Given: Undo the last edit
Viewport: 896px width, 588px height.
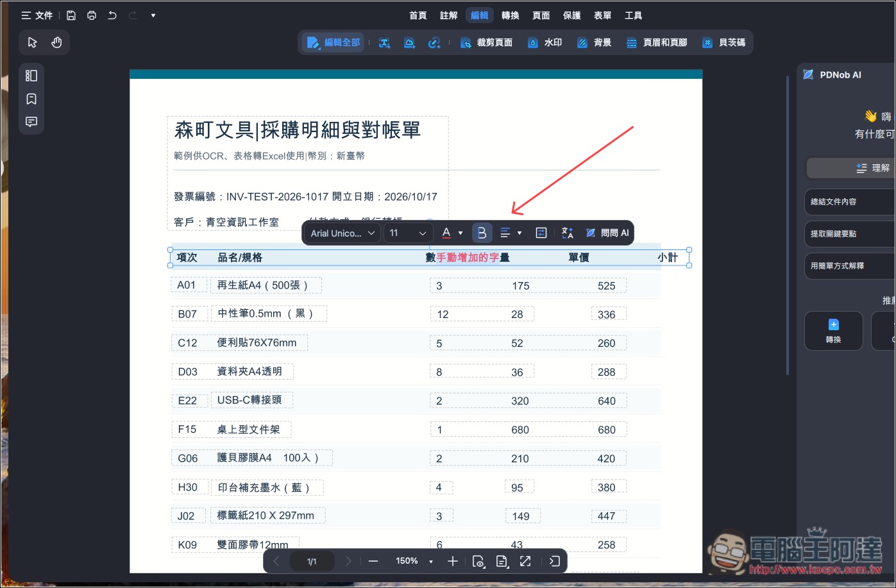Looking at the screenshot, I should click(112, 15).
